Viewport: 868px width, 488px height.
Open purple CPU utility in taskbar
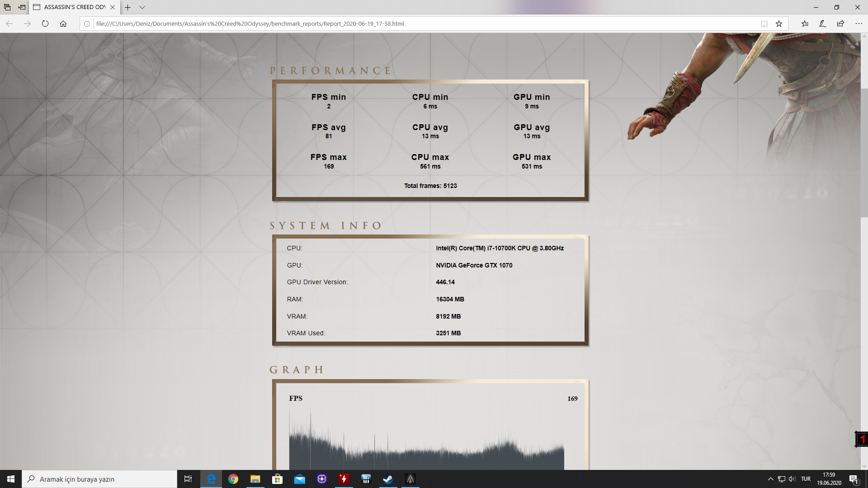point(322,479)
